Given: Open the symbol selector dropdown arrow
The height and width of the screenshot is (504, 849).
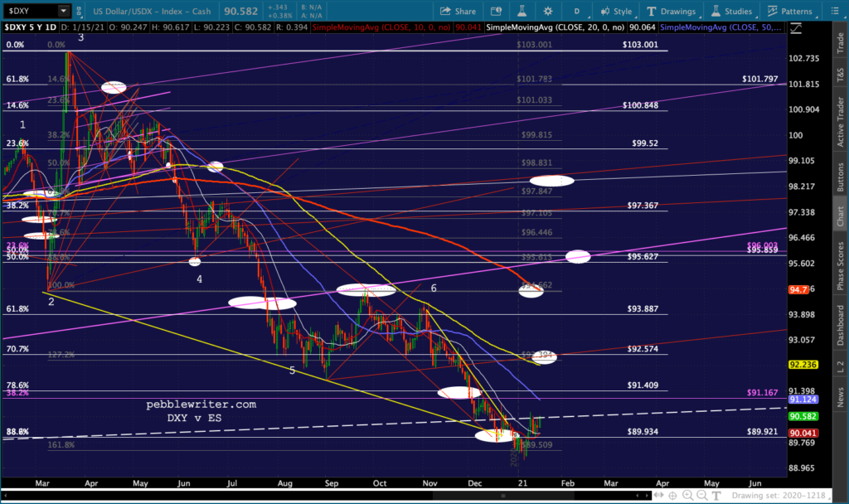Looking at the screenshot, I should point(64,11).
